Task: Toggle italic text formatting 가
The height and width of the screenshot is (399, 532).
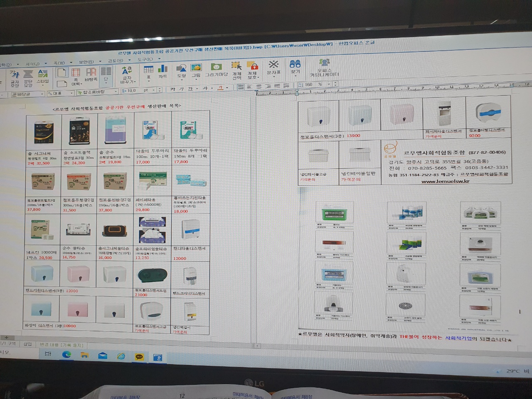Action: click(x=182, y=89)
